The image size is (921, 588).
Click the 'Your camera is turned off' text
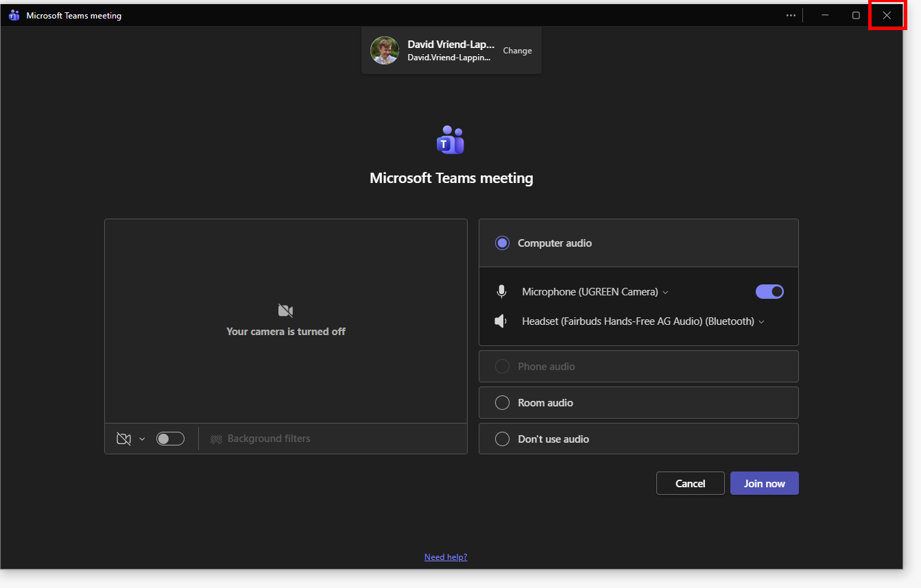[286, 332]
